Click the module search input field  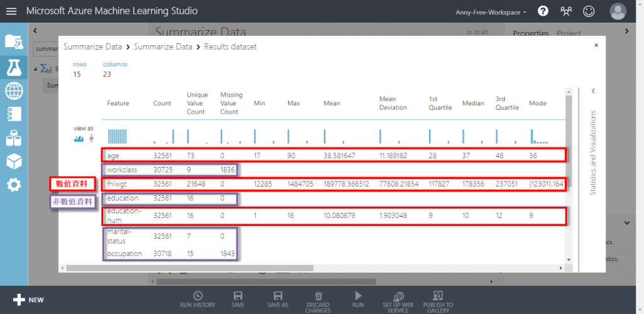click(x=45, y=49)
